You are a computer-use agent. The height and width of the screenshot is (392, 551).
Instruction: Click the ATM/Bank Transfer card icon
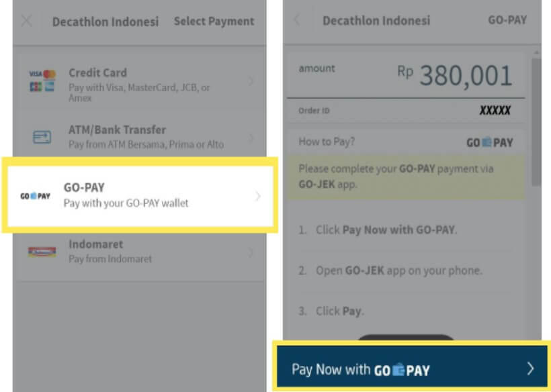click(42, 137)
